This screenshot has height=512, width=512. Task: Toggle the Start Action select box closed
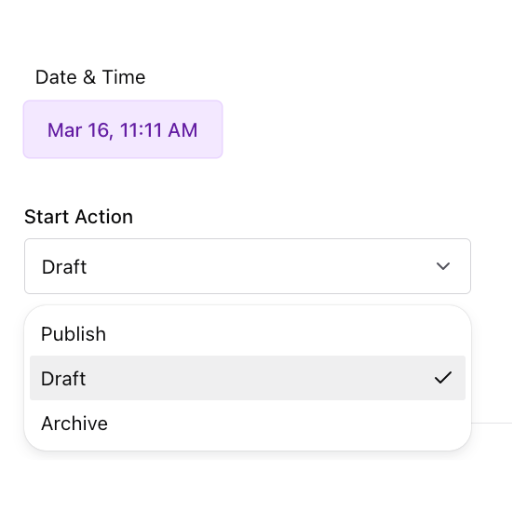247,266
